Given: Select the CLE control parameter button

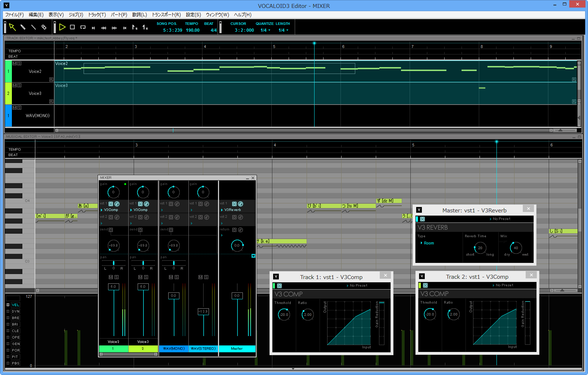Looking at the screenshot, I should click(x=15, y=331).
